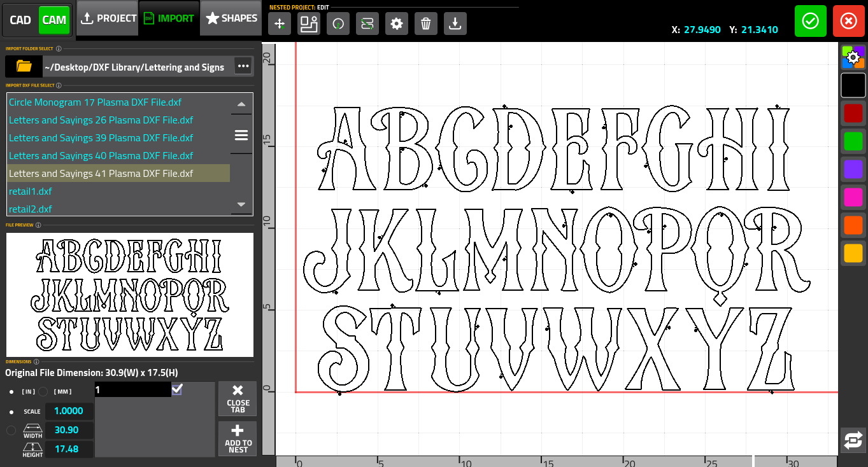This screenshot has height=467, width=868.
Task: Click the Height value field 17.48
Action: click(x=69, y=449)
